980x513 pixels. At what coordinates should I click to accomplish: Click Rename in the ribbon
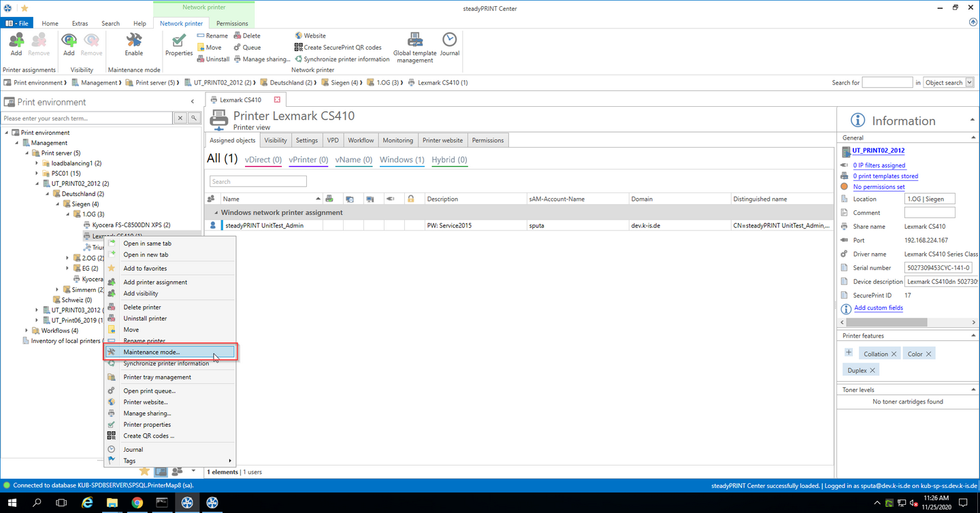click(x=212, y=35)
